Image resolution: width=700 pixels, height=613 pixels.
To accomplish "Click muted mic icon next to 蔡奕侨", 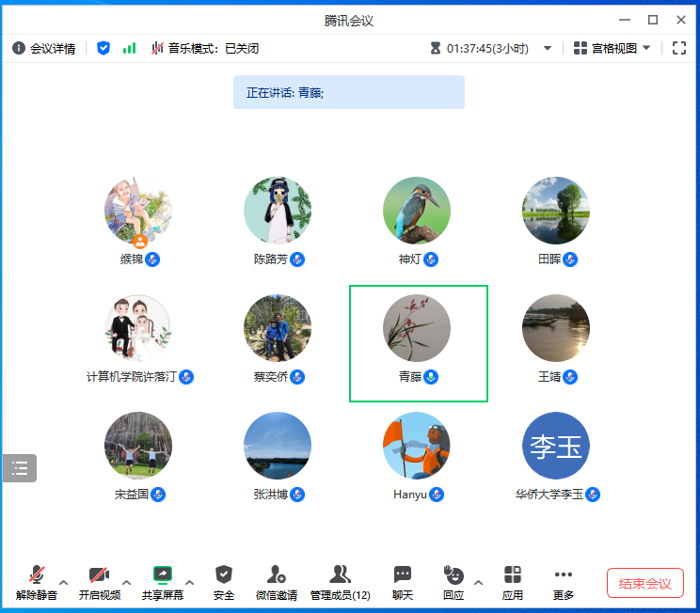I will [x=297, y=377].
